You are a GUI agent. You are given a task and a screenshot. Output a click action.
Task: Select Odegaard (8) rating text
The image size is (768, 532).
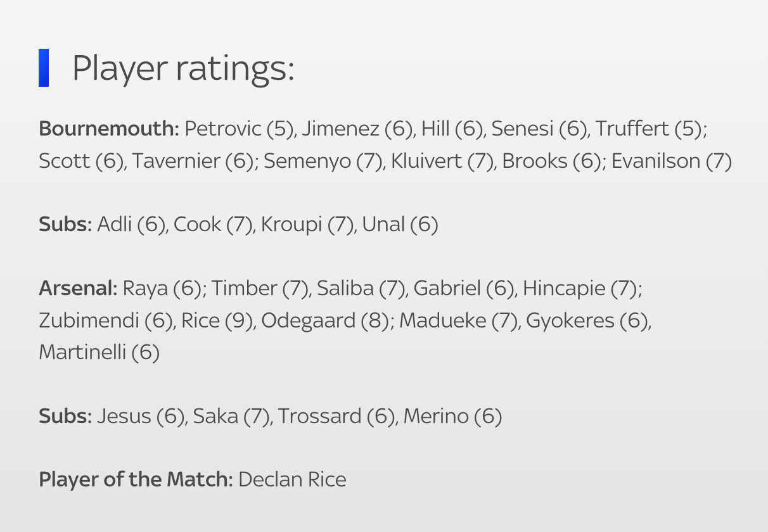325,320
